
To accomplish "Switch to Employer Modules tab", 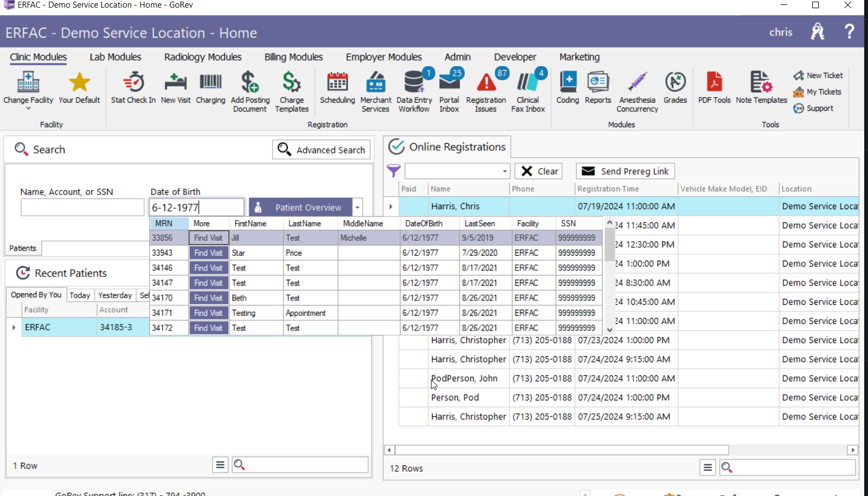I will tap(383, 57).
